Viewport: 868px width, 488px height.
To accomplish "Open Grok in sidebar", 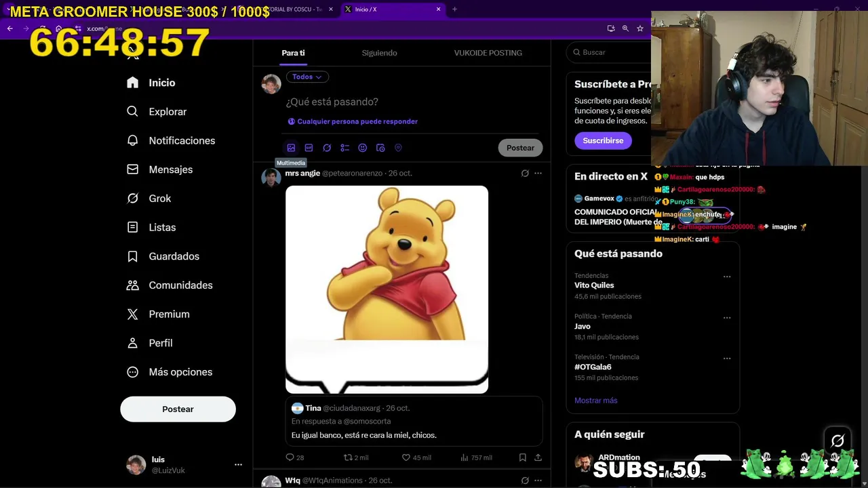I will click(x=149, y=199).
